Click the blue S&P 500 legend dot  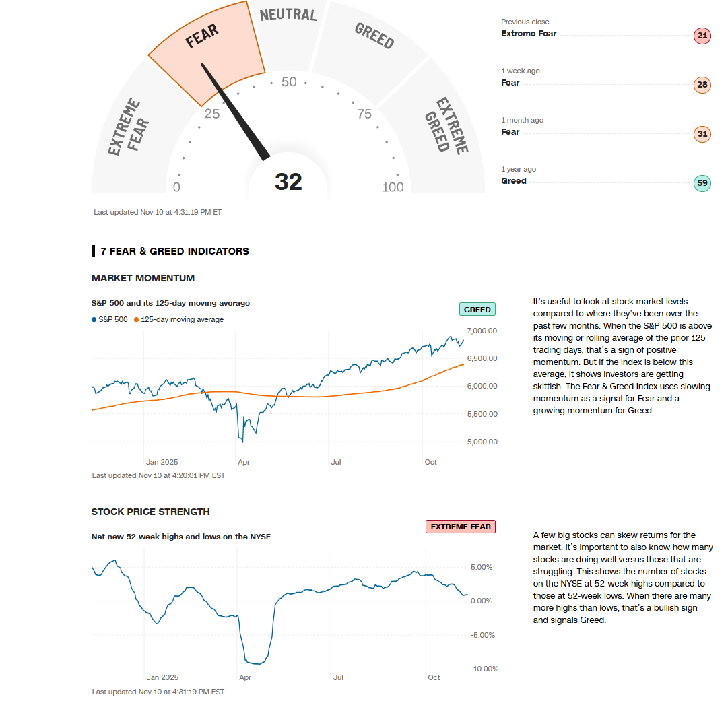pyautogui.click(x=94, y=320)
